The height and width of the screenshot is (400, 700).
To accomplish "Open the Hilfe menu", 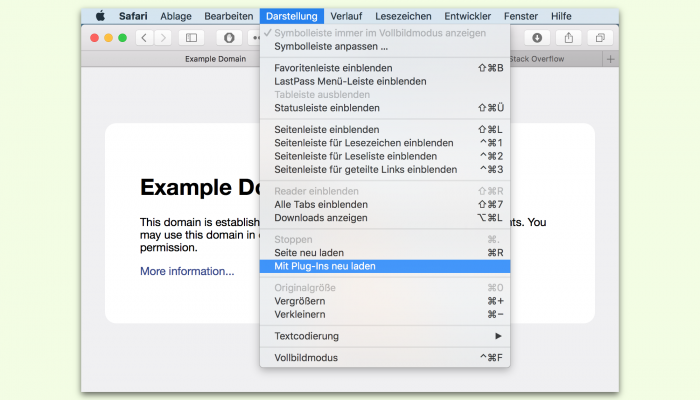I will 561,16.
